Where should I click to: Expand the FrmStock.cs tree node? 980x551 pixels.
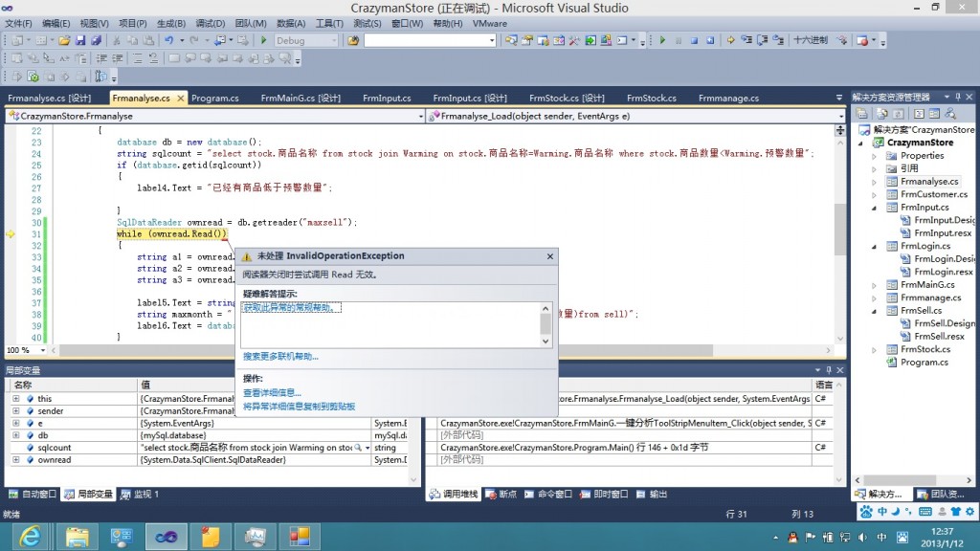coord(875,350)
